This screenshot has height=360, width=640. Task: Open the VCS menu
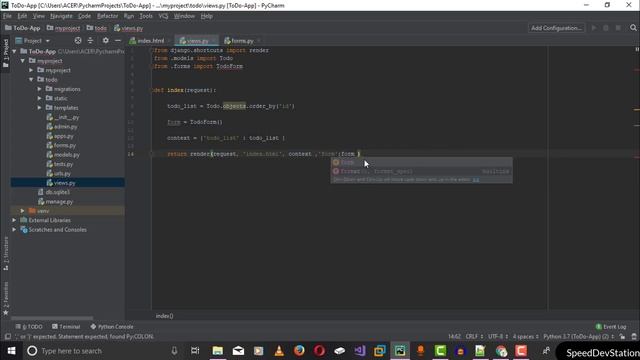(163, 16)
